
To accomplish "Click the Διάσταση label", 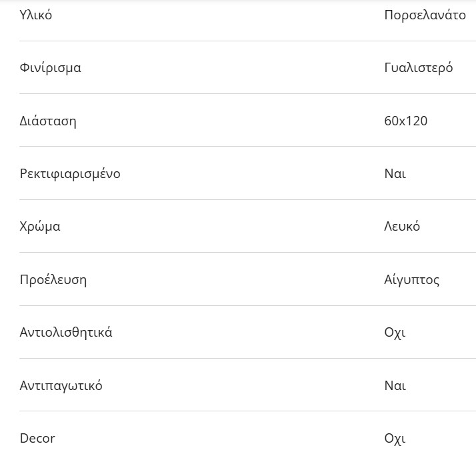I will point(48,121).
